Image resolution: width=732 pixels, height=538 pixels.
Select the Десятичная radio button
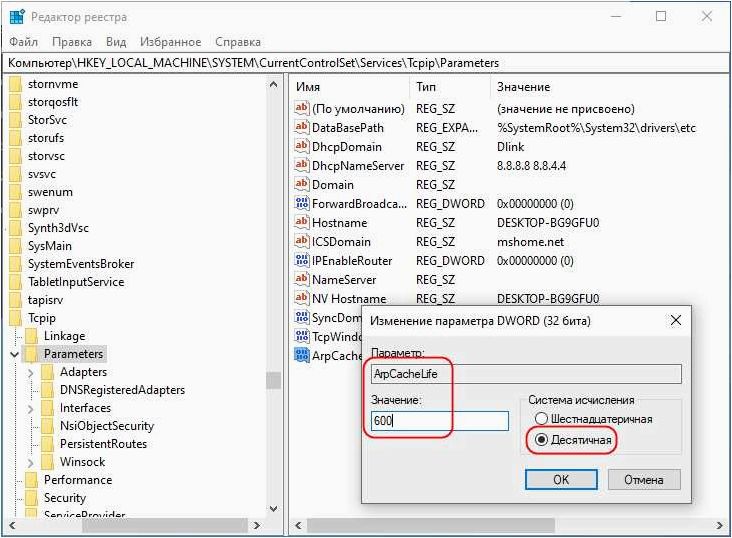[541, 440]
